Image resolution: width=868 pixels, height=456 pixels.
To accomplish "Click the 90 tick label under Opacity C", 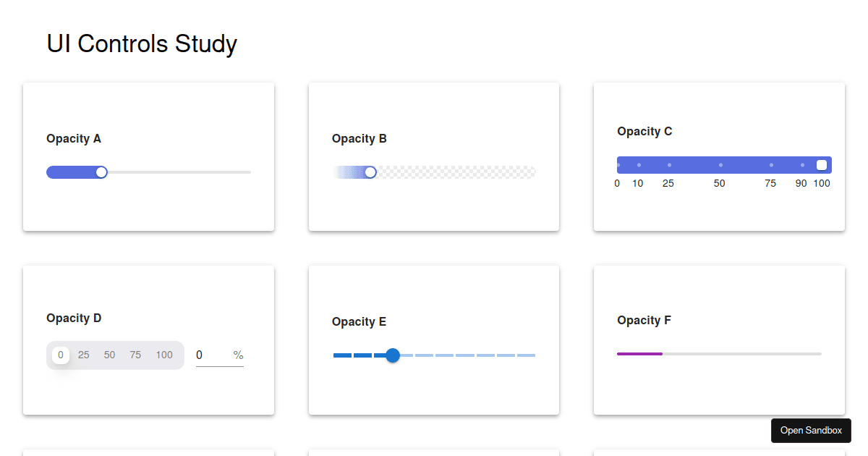I will pos(801,183).
